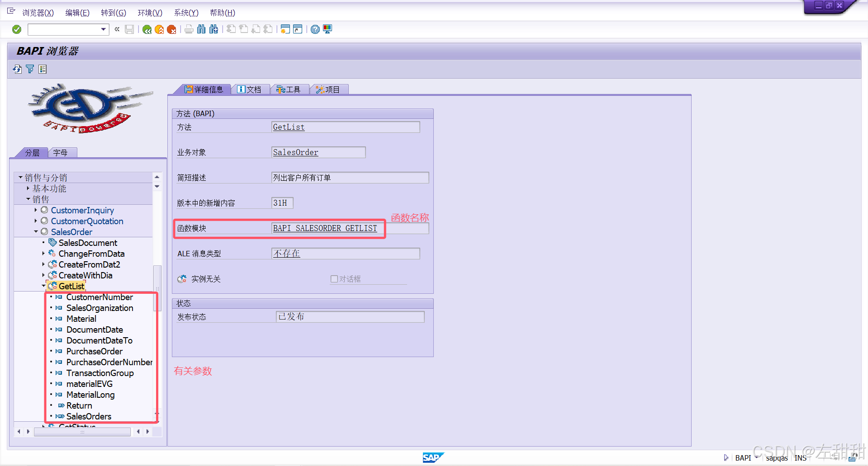Click the SalesOrder business object link

pyautogui.click(x=295, y=152)
